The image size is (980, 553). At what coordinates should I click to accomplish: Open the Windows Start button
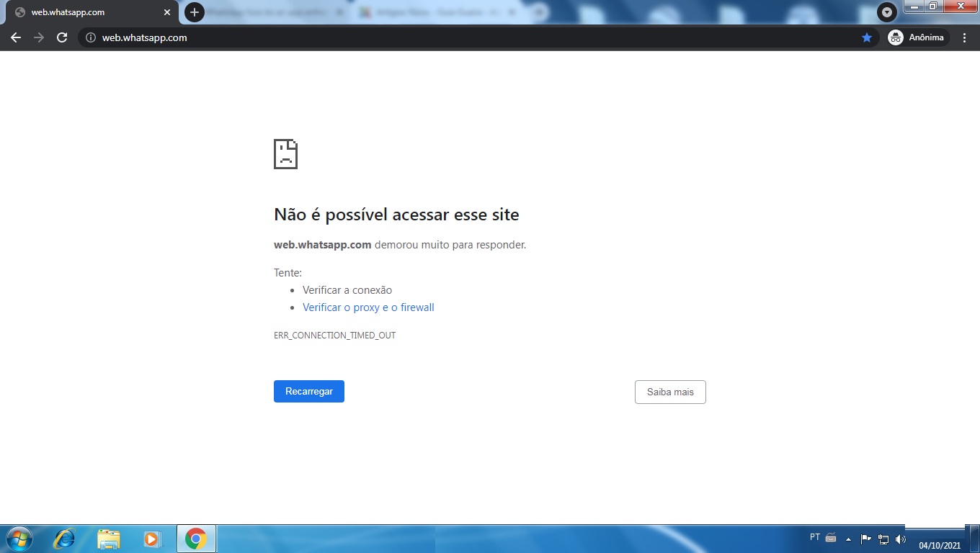(x=19, y=539)
